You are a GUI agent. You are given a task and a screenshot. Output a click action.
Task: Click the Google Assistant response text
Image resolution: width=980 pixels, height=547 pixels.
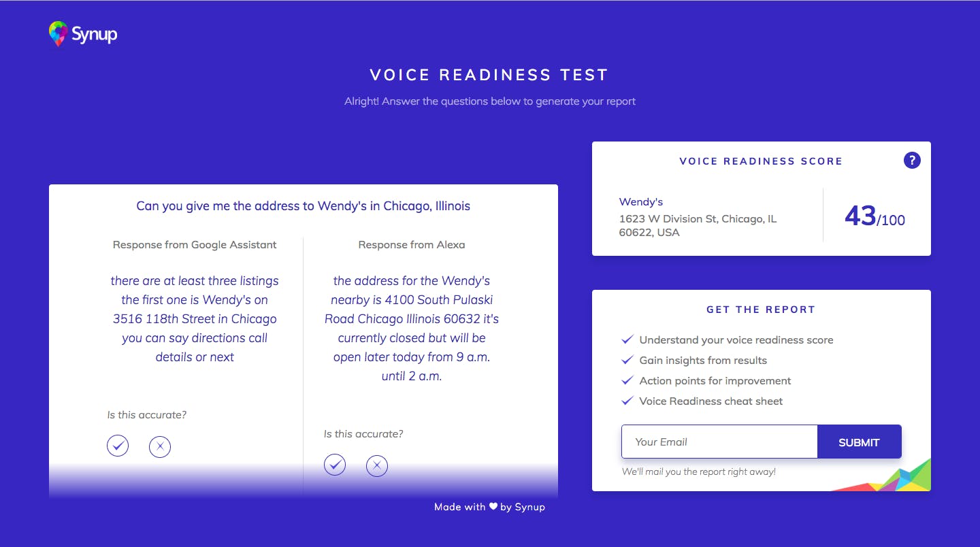click(x=195, y=319)
